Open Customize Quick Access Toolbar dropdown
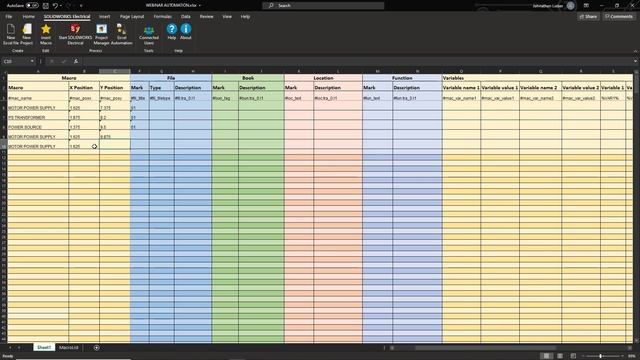 [81, 6]
